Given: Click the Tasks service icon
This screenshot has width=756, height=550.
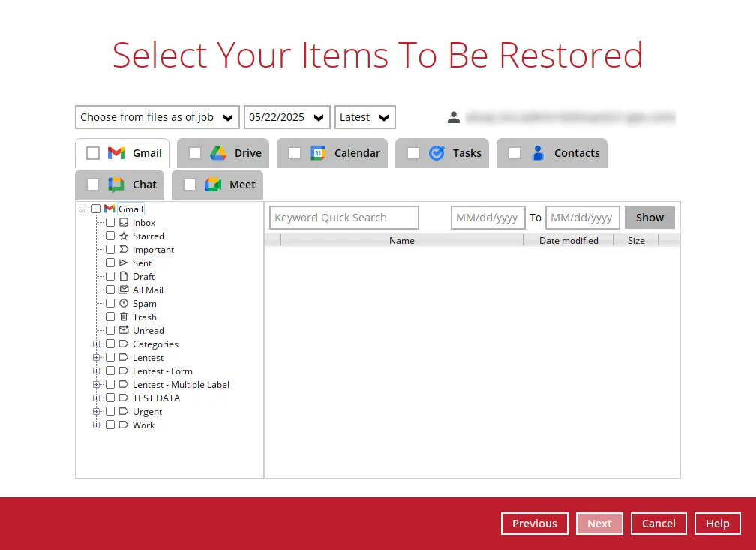Looking at the screenshot, I should click(x=436, y=153).
